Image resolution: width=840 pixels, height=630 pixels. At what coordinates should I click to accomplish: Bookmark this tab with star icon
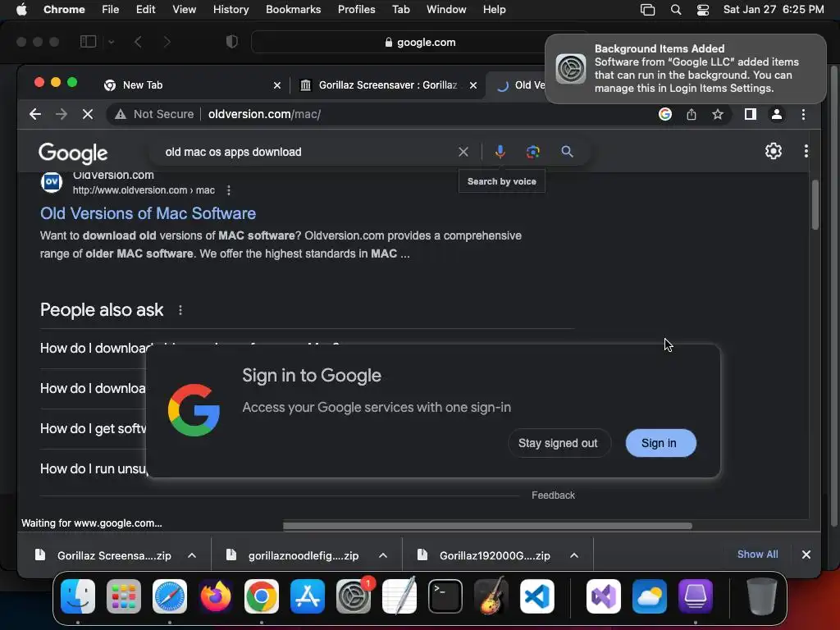click(718, 114)
